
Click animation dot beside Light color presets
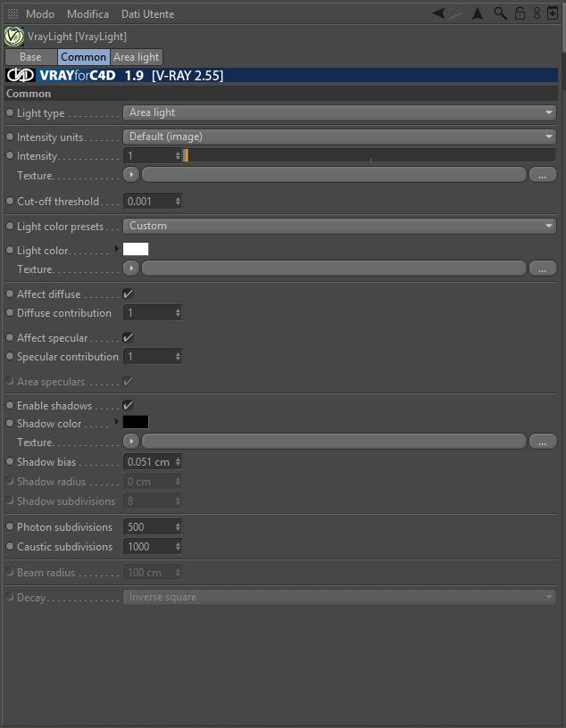click(x=10, y=226)
